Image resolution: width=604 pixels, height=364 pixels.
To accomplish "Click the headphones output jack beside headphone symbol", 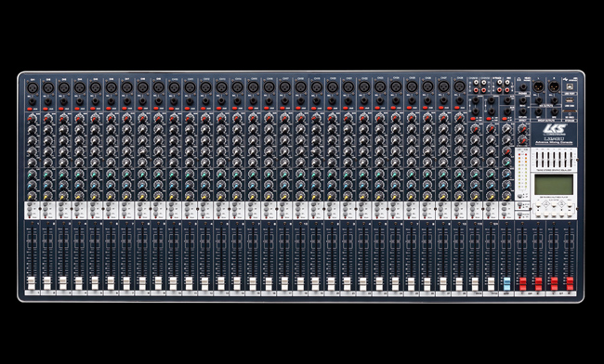I will pos(523,87).
